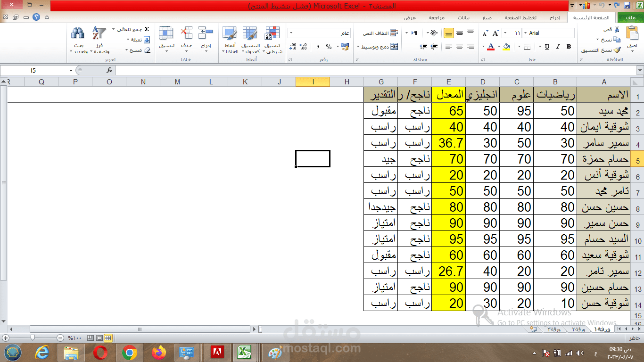The height and width of the screenshot is (362, 644).
Task: Select sheet tab ورقة٣
Action: [554, 329]
